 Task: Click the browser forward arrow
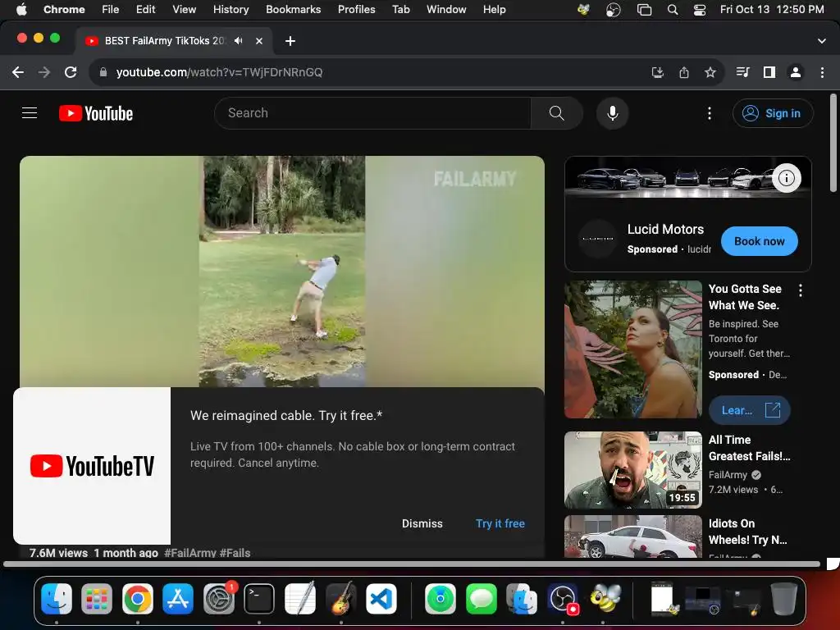[x=44, y=72]
